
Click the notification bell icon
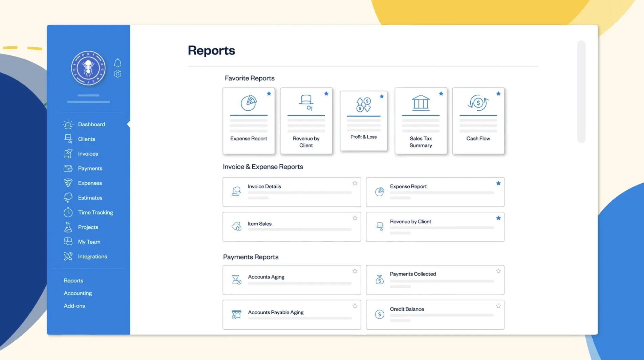117,63
